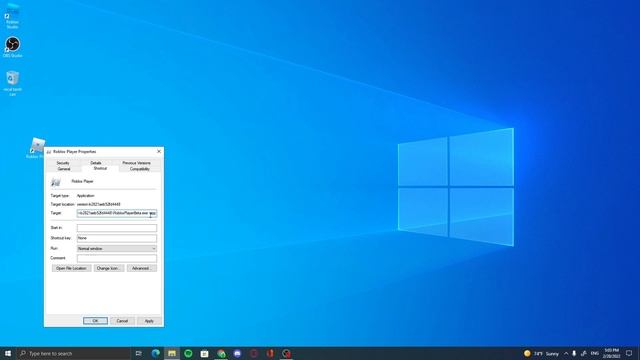Open Discord from taskbar
This screenshot has width=640, height=360.
[x=237, y=353]
